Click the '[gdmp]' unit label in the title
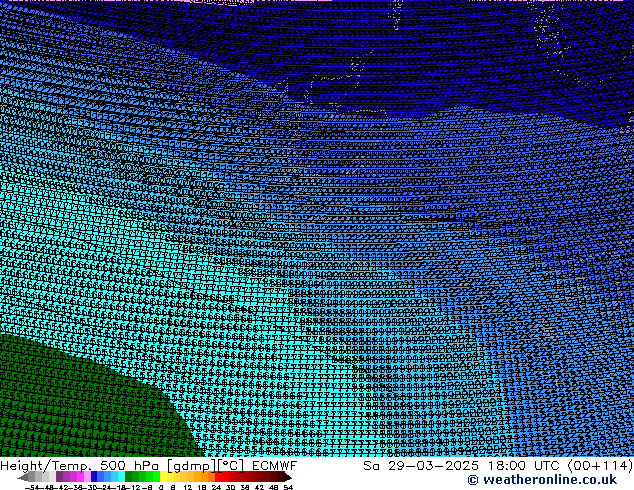Viewport: 634px width, 490px height. point(192,466)
